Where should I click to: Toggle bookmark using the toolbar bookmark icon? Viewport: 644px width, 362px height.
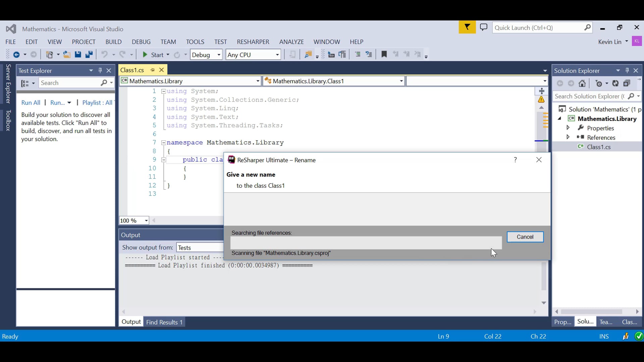384,54
